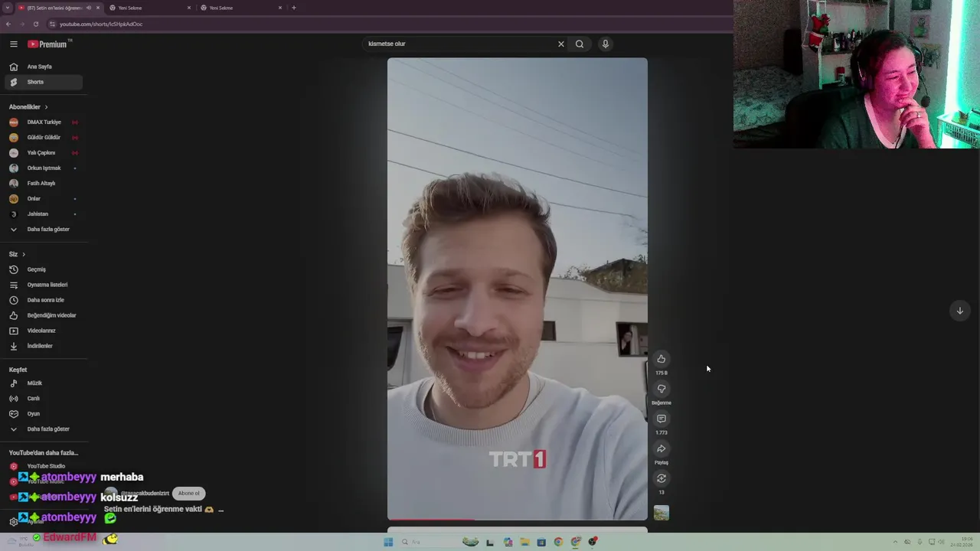This screenshot has width=980, height=551.
Task: Open the Fatih Altaylı channel
Action: point(43,184)
